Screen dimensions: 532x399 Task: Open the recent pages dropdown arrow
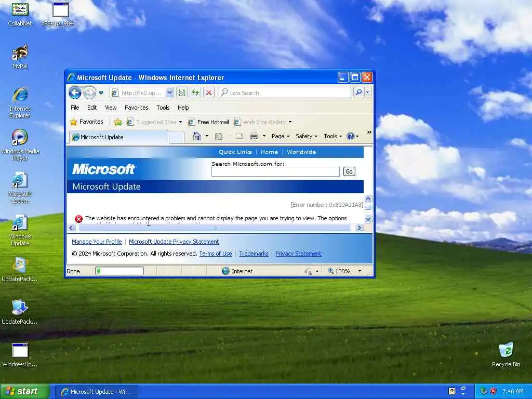pyautogui.click(x=101, y=92)
